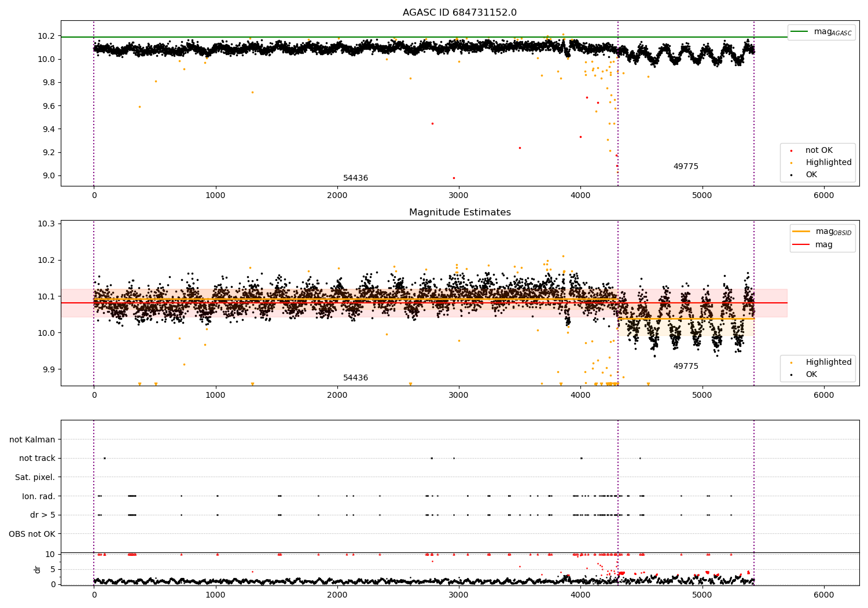Click the green mag AGASC legend line
The height and width of the screenshot is (608, 868).
point(800,32)
